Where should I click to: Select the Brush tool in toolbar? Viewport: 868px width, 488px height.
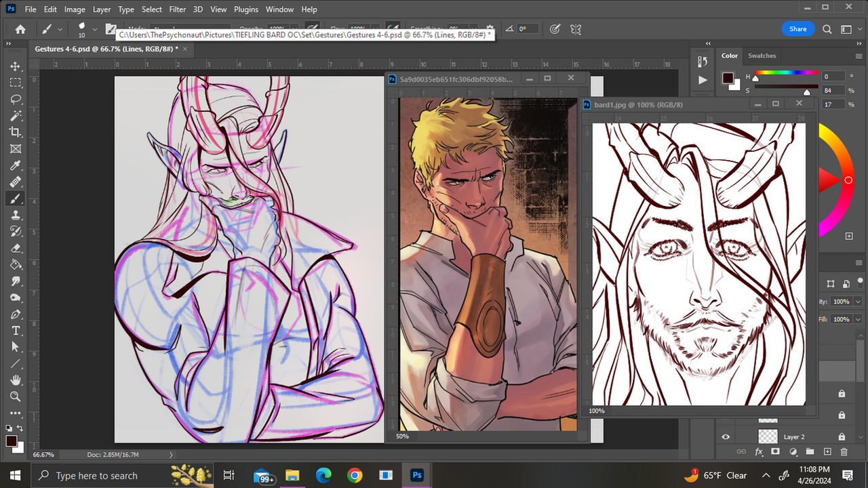[16, 199]
